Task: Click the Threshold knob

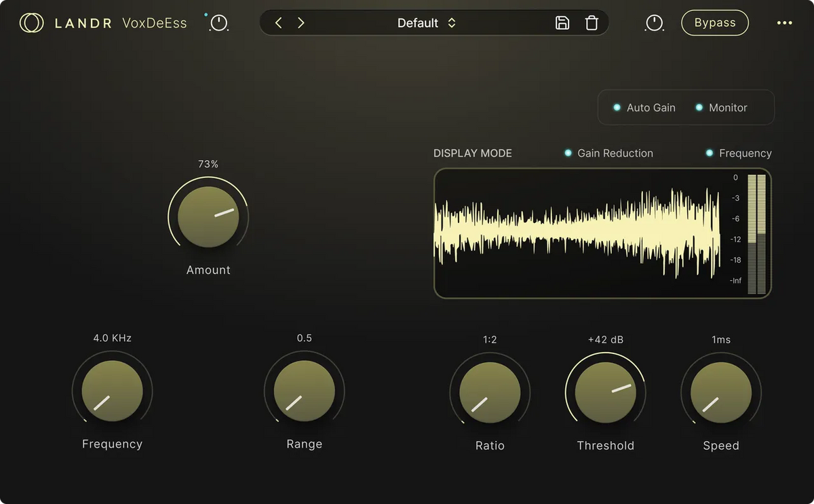Action: [x=606, y=391]
